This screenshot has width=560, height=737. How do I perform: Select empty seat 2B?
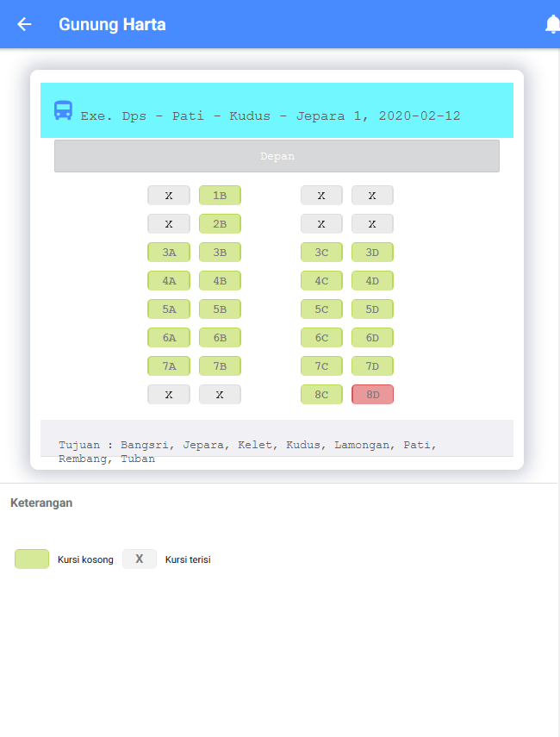(x=220, y=224)
